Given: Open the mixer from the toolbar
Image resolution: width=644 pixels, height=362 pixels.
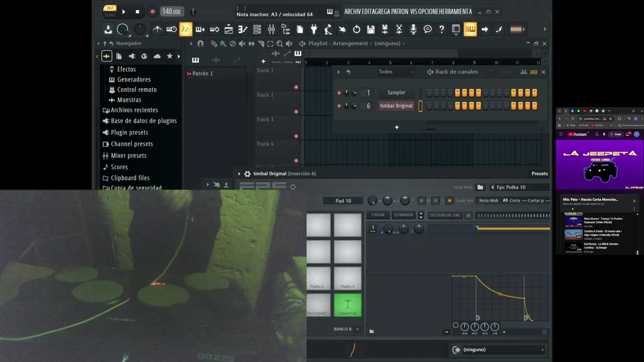Looking at the screenshot, I should tap(271, 29).
